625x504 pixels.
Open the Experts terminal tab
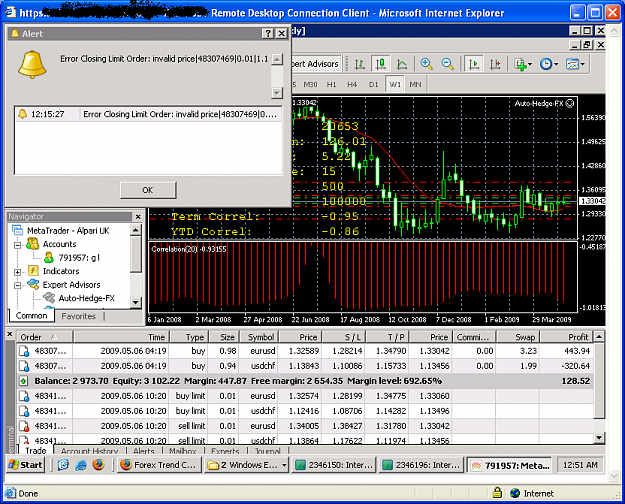tap(225, 451)
